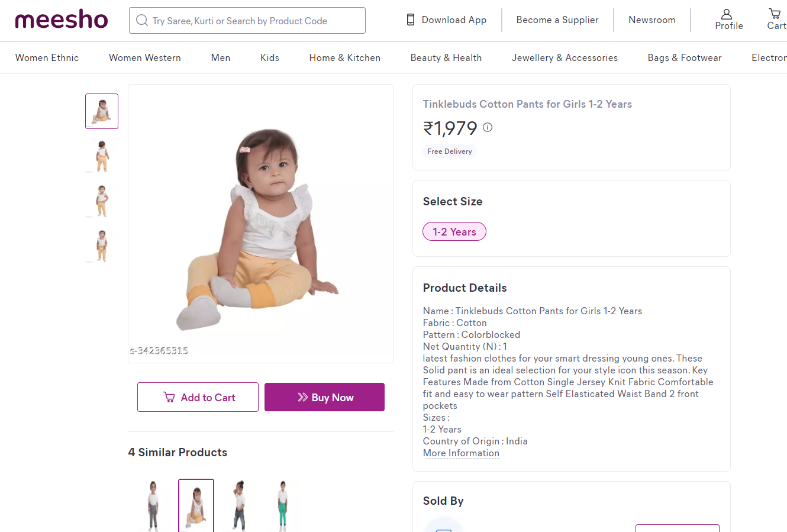Select the second product image thumbnail

(x=102, y=156)
